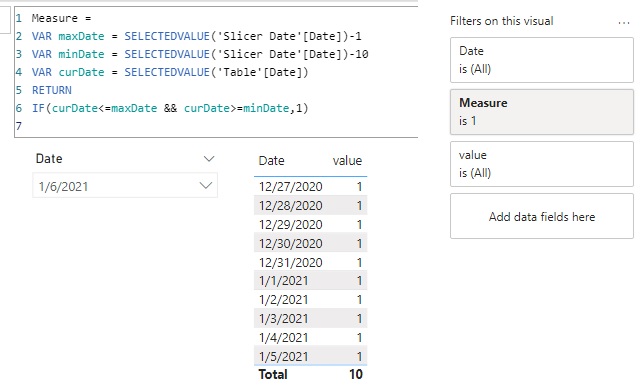Select the 12/29/2020 table row

[x=311, y=224]
